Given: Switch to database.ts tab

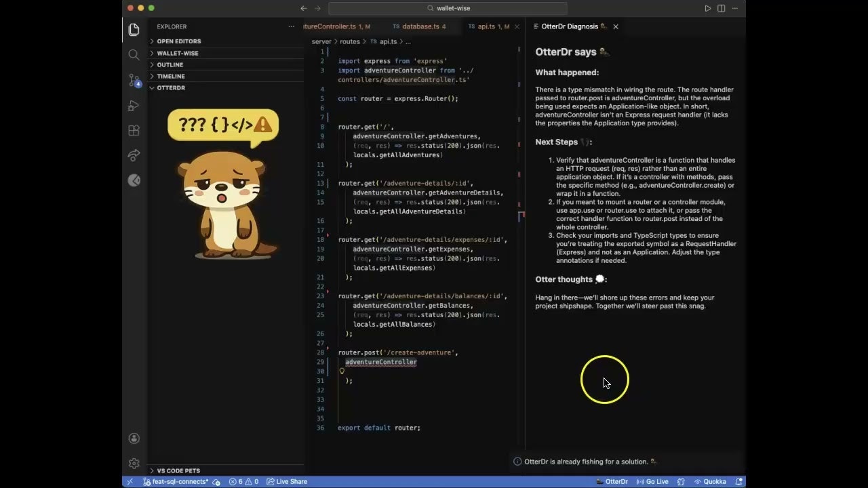Looking at the screenshot, I should click(418, 26).
